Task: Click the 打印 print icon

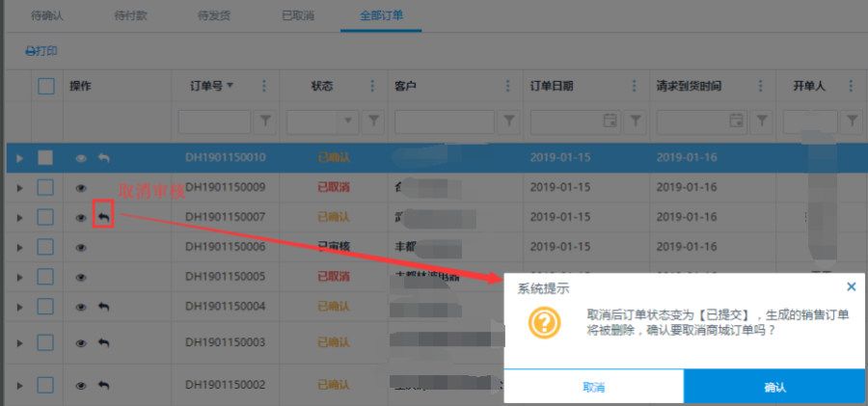Action: click(30, 50)
